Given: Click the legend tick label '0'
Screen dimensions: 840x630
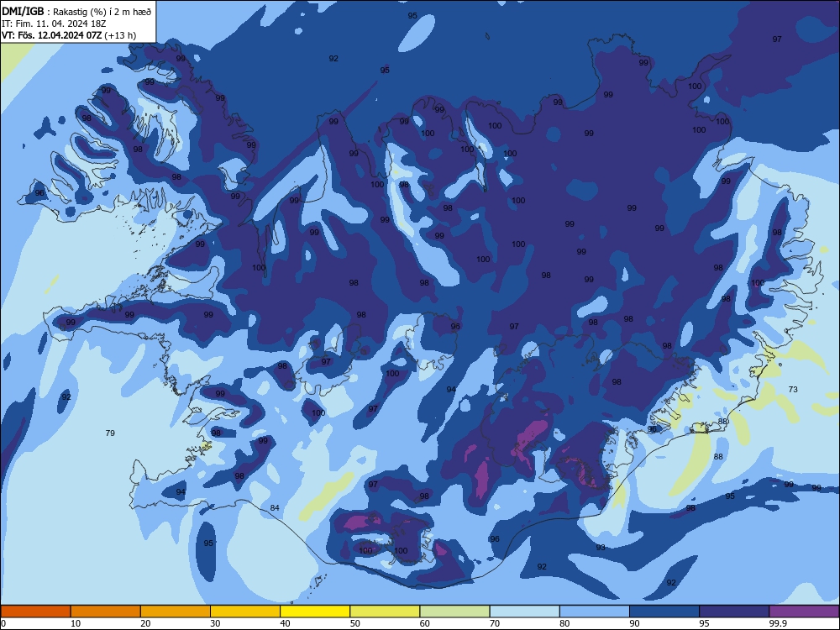Looking at the screenshot, I should pyautogui.click(x=3, y=623).
